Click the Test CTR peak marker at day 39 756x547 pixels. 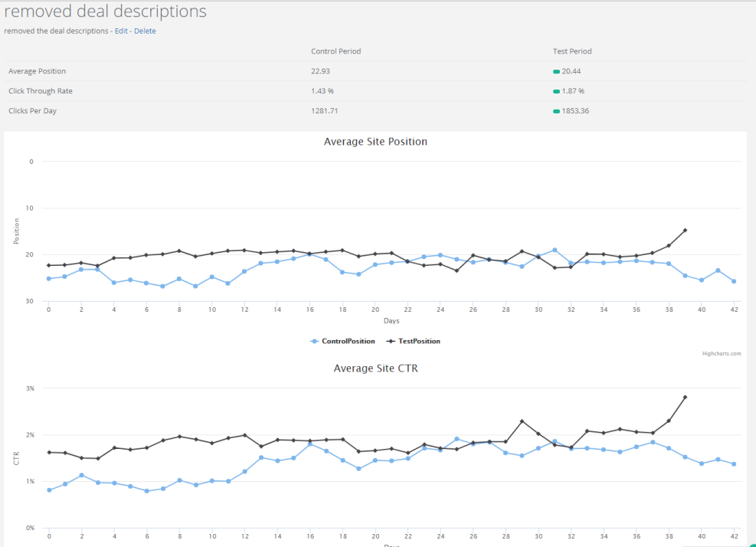[685, 397]
